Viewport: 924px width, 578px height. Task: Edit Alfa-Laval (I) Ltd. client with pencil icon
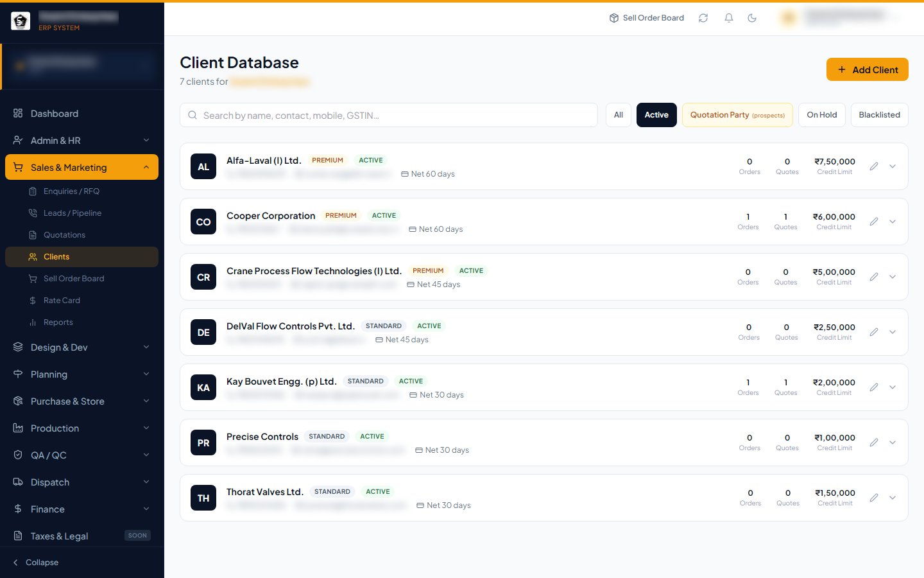[x=874, y=166]
